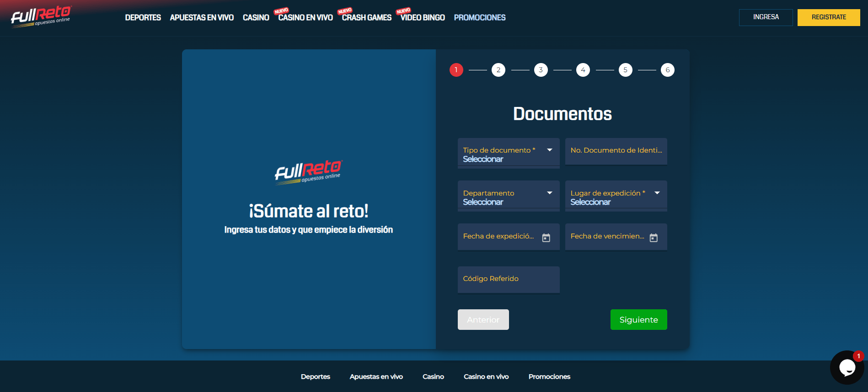Open Promociones footer link

tap(549, 376)
